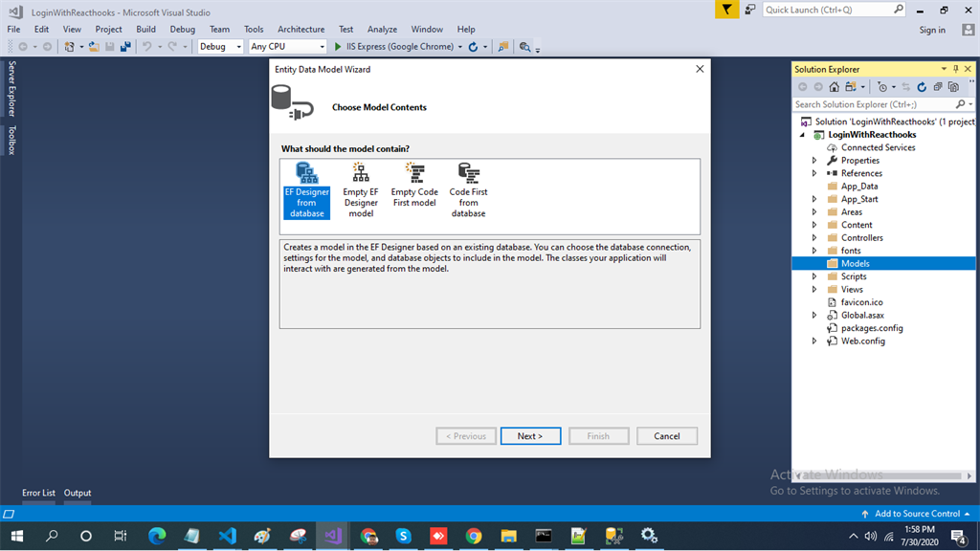Select the App_Data folder

pyautogui.click(x=858, y=187)
